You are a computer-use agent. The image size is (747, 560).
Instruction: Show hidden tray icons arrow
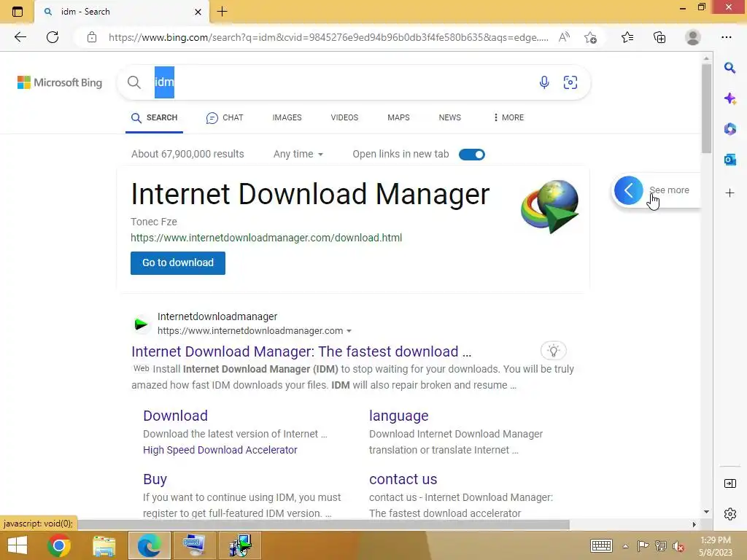625,546
